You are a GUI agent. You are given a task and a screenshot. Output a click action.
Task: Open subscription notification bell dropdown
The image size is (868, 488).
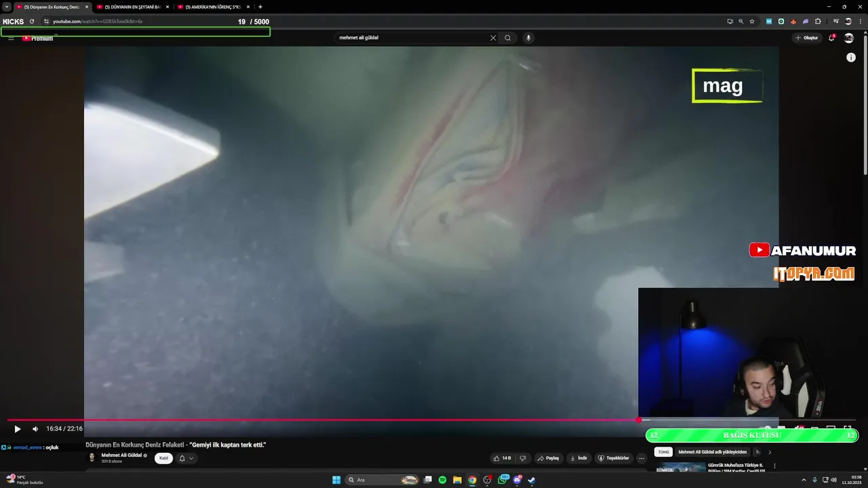(185, 458)
